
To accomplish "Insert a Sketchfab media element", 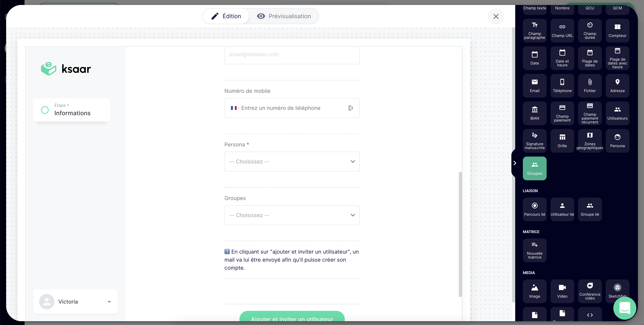I will [x=617, y=290].
